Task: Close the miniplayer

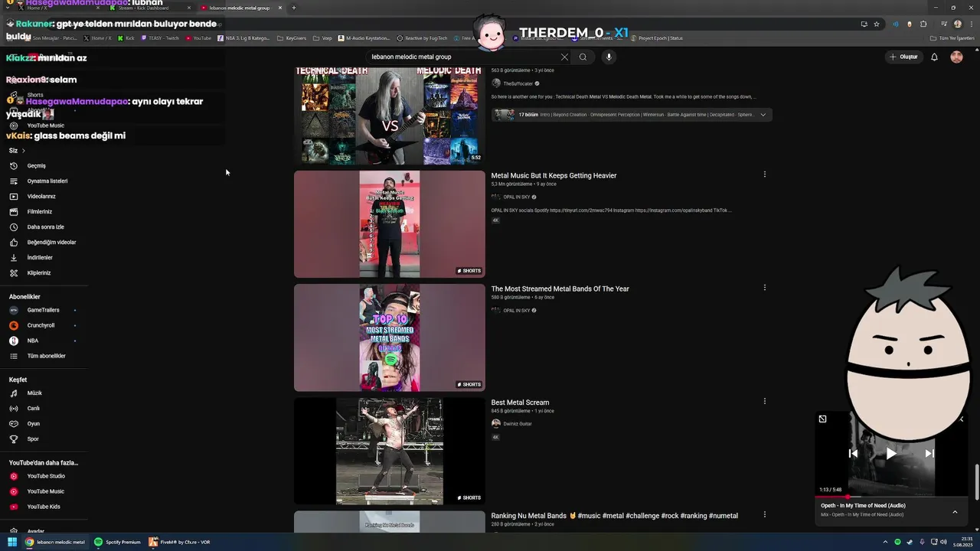Action: pyautogui.click(x=962, y=419)
